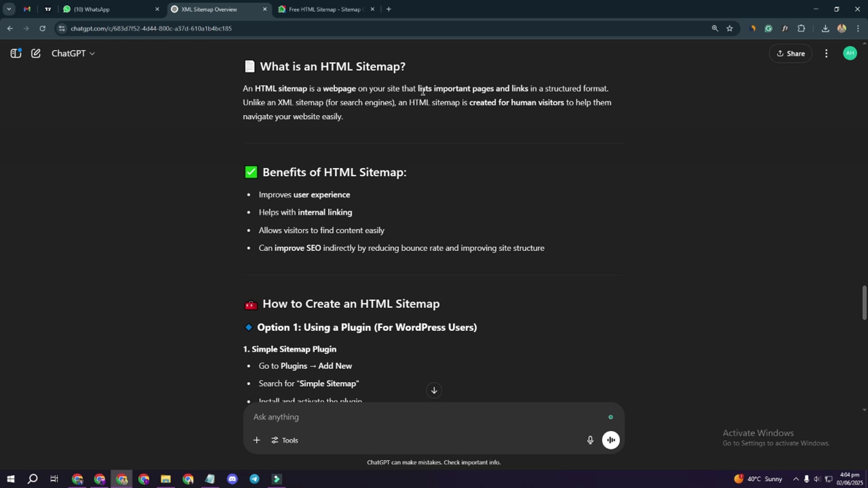868x488 pixels.
Task: Open the pinned Gmail tab
Action: tap(27, 9)
